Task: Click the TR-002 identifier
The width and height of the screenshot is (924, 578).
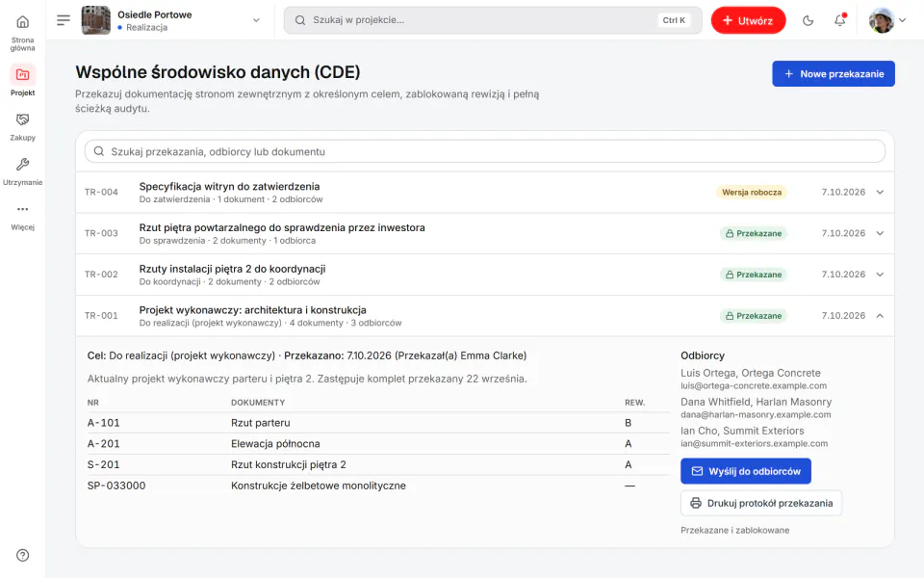Action: coord(101,275)
